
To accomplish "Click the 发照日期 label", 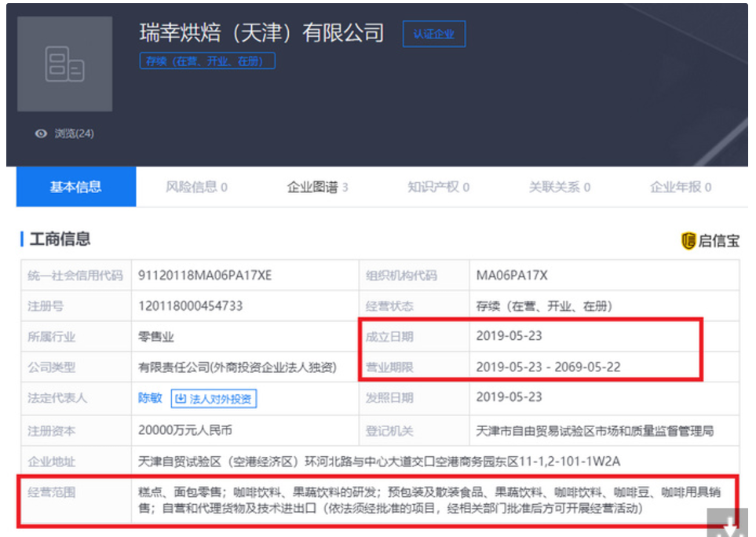I will pos(389,398).
